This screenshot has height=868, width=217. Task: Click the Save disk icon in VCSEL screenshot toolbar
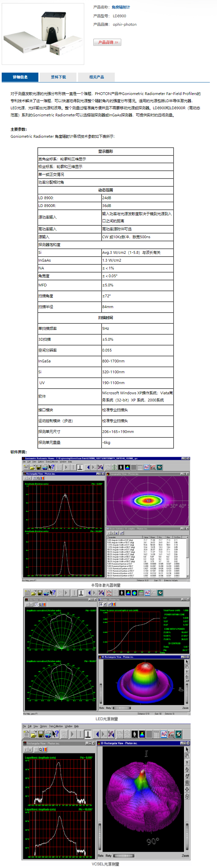coord(41,735)
